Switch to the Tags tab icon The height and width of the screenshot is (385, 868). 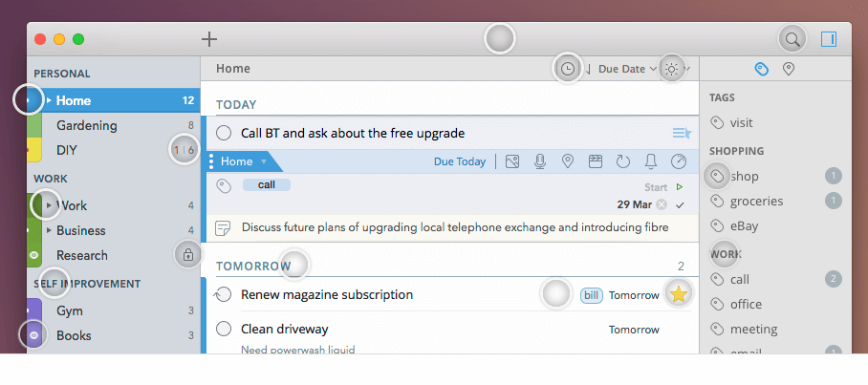tap(762, 69)
